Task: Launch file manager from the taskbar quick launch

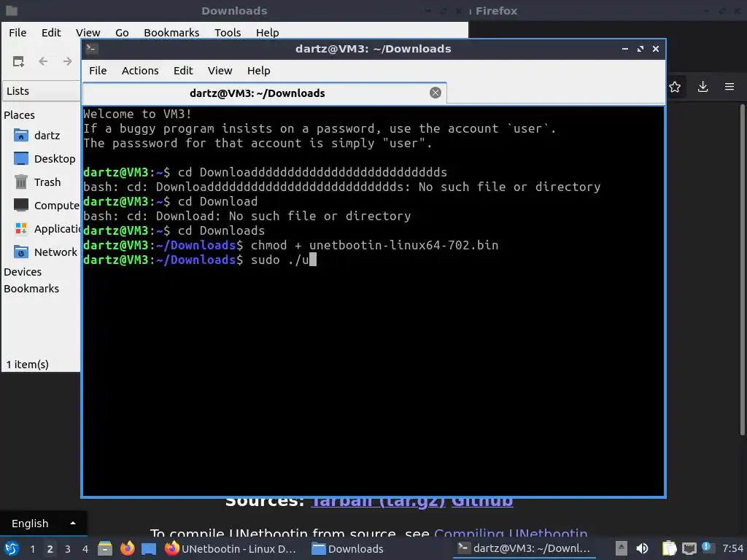Action: pyautogui.click(x=105, y=548)
